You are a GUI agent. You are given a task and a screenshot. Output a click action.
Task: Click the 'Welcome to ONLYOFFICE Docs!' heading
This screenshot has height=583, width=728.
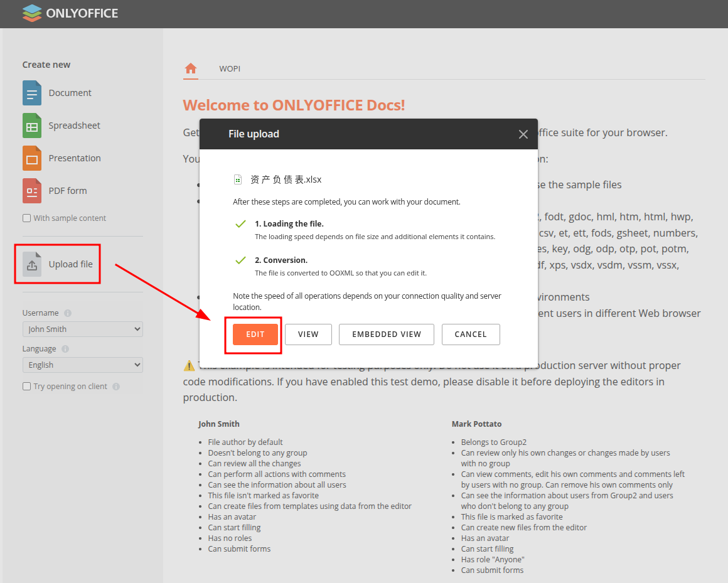[294, 105]
